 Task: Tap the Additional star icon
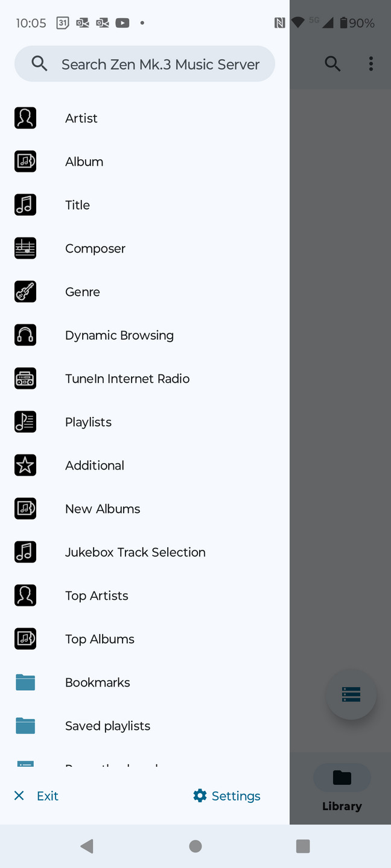[x=25, y=465]
